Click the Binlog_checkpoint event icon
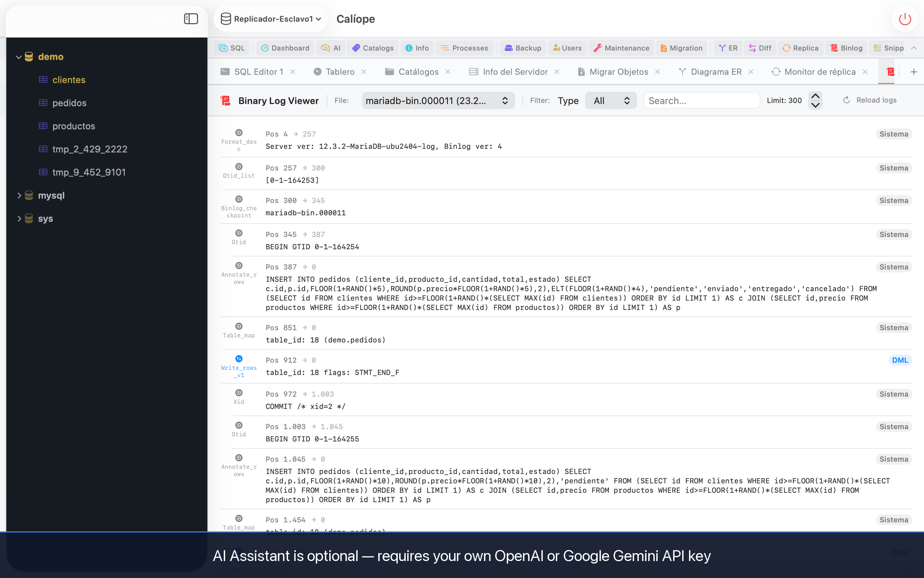 point(239,199)
